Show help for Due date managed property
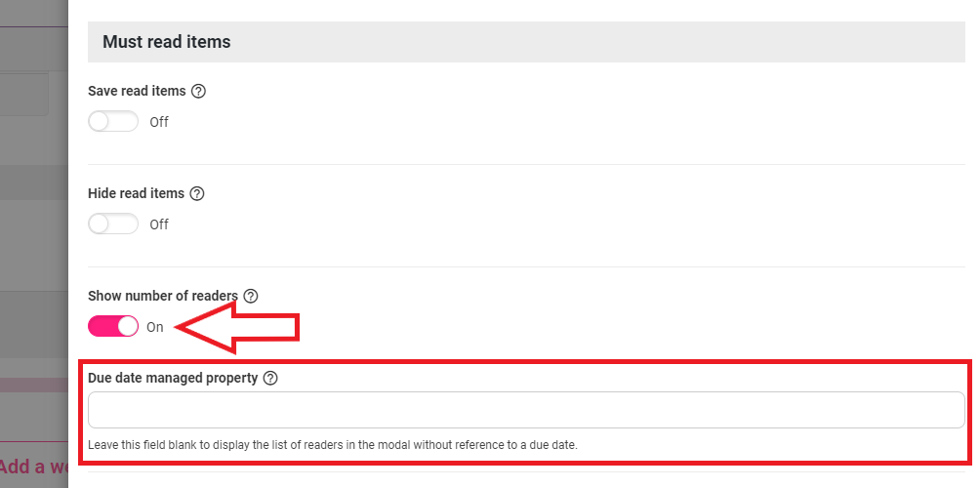This screenshot has width=980, height=488. click(270, 378)
